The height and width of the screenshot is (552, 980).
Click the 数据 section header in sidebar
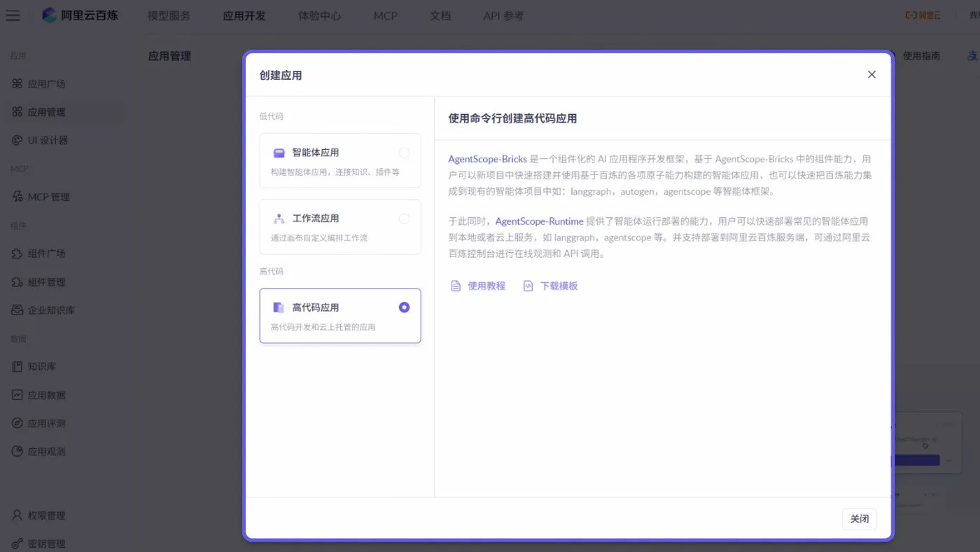pyautogui.click(x=19, y=339)
